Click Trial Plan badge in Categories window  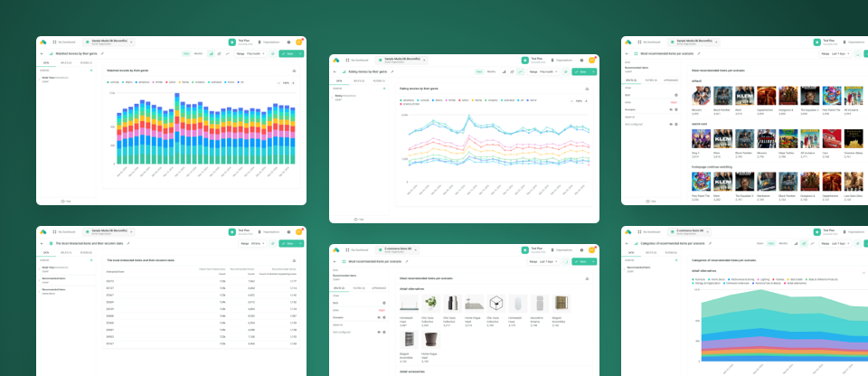tap(817, 231)
